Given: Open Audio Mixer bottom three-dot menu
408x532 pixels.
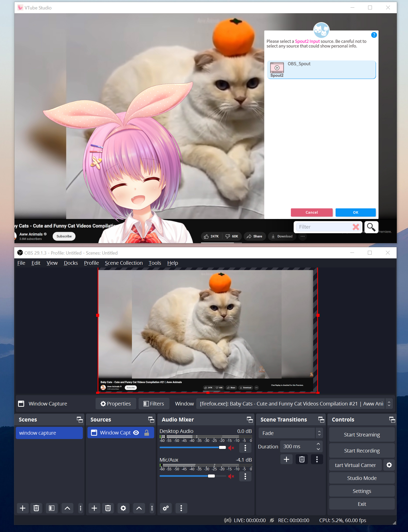Looking at the screenshot, I should [181, 508].
